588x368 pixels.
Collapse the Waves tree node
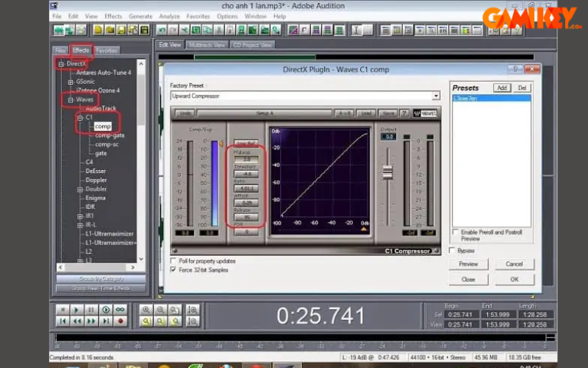tap(71, 100)
